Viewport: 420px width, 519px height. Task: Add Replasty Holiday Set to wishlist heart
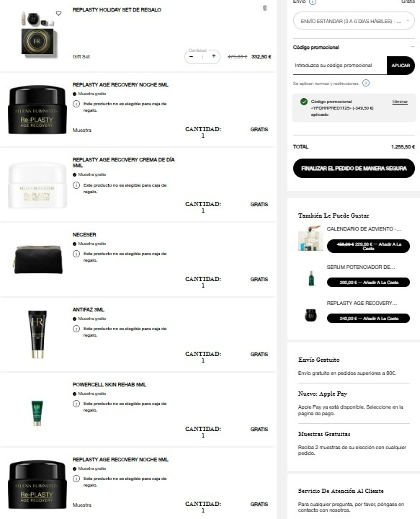[58, 13]
